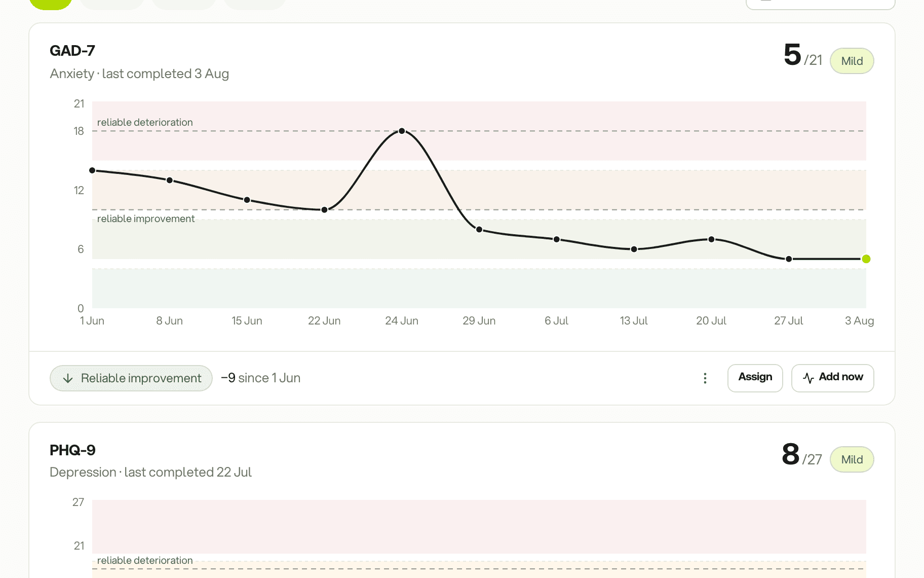
Task: Click 'Depression · last completed 22 Jul' subtitle
Action: [150, 473]
